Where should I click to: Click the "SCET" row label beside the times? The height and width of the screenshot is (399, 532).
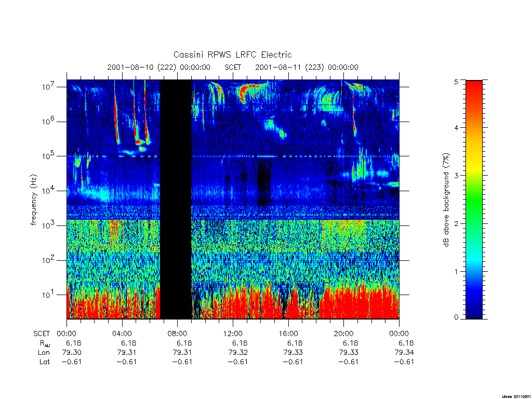pos(42,334)
